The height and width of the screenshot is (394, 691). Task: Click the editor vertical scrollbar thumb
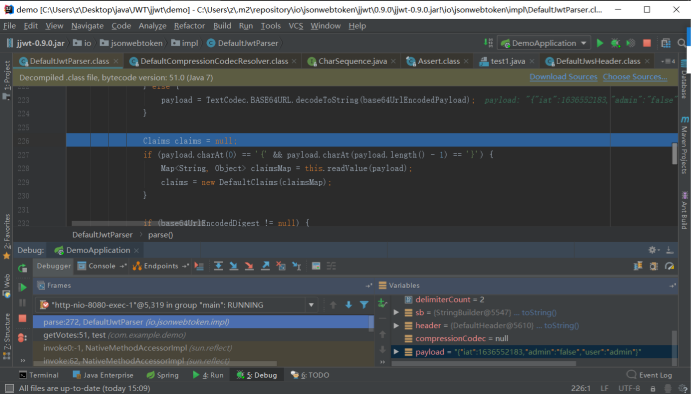[674, 153]
